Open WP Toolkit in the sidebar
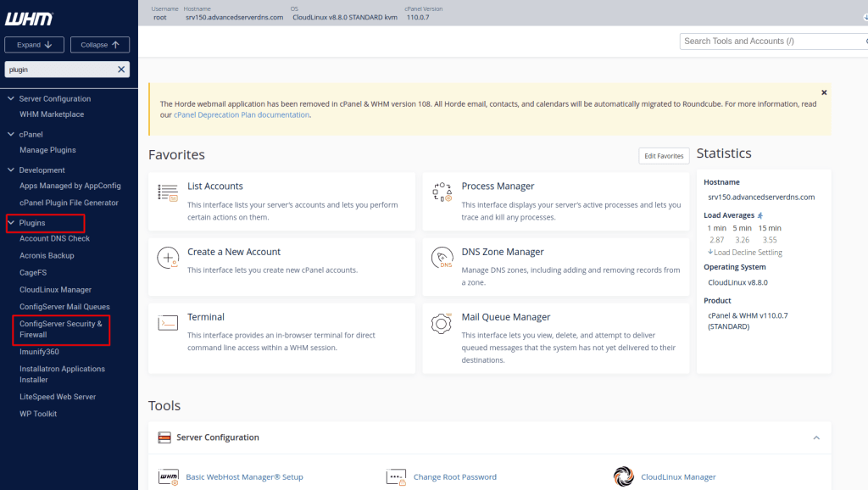Viewport: 868px width, 490px height. click(37, 415)
